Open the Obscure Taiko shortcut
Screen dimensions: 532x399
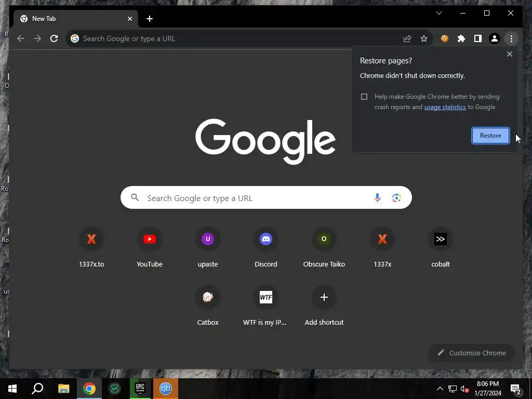pyautogui.click(x=324, y=248)
